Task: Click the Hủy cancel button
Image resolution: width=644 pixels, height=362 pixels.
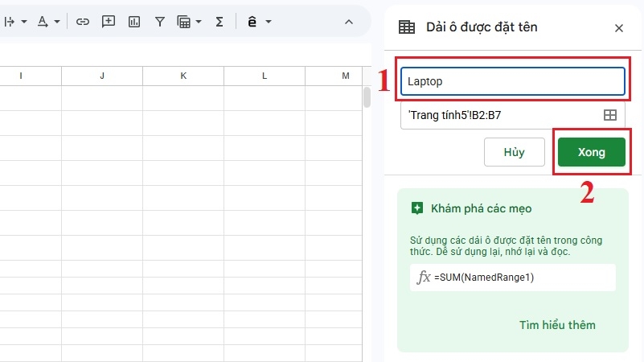Action: pyautogui.click(x=515, y=152)
